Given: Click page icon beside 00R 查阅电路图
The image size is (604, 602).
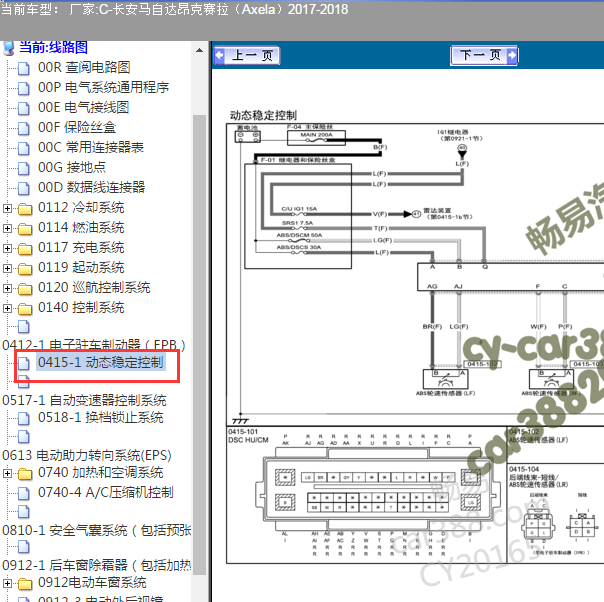Looking at the screenshot, I should 24,68.
